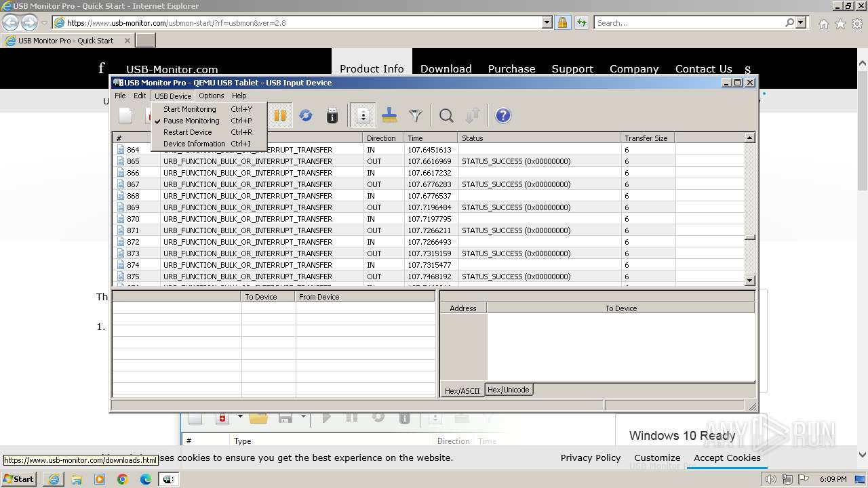Open the Privacy Policy link
Screen dimensions: 868x488
point(591,458)
